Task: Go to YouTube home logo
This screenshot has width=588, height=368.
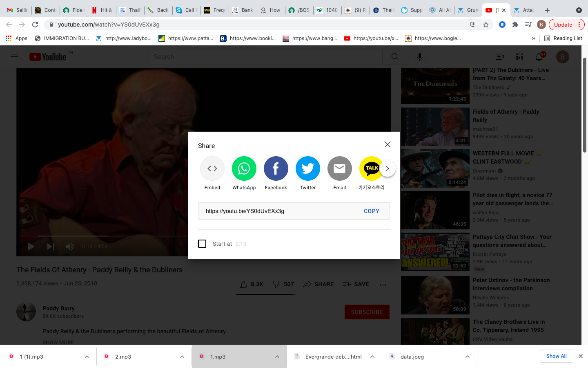Action: [x=48, y=57]
